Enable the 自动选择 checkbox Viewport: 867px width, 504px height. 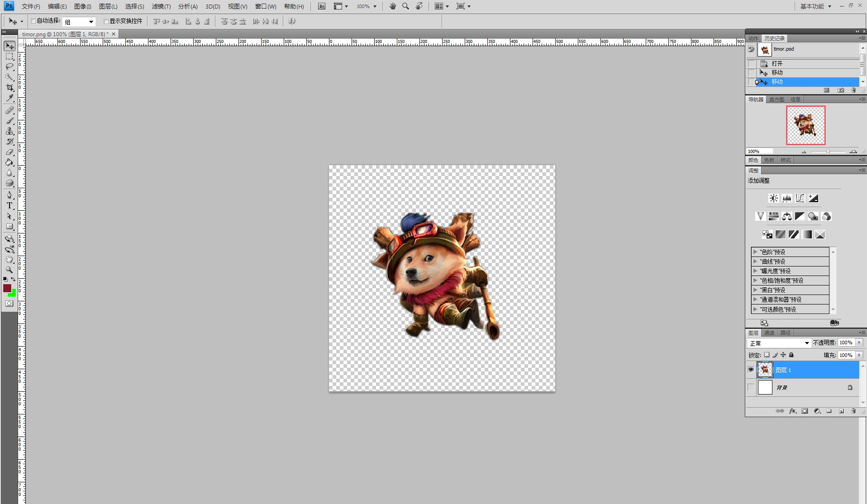[33, 21]
